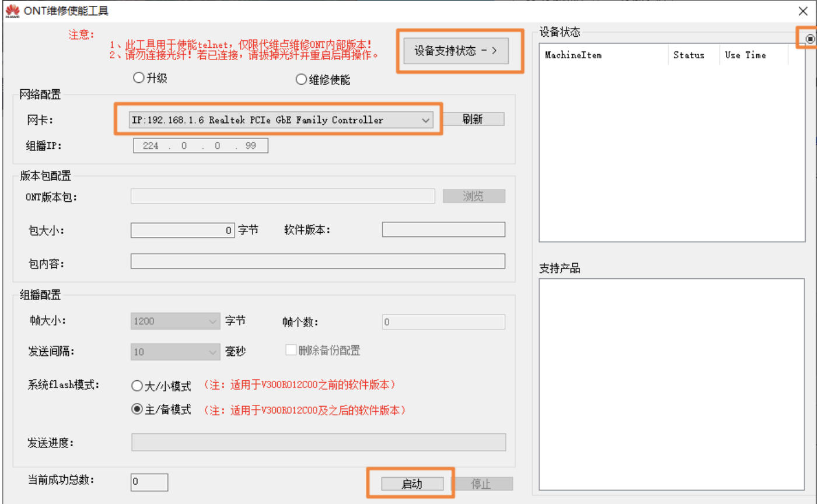Click the 启动 start button
Viewport: 818px width, 504px height.
coord(412,484)
